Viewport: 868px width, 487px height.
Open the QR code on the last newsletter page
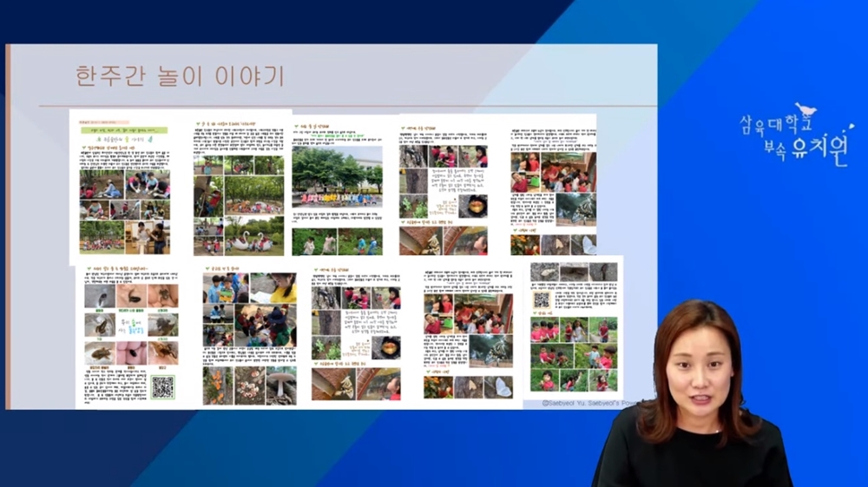(542, 299)
